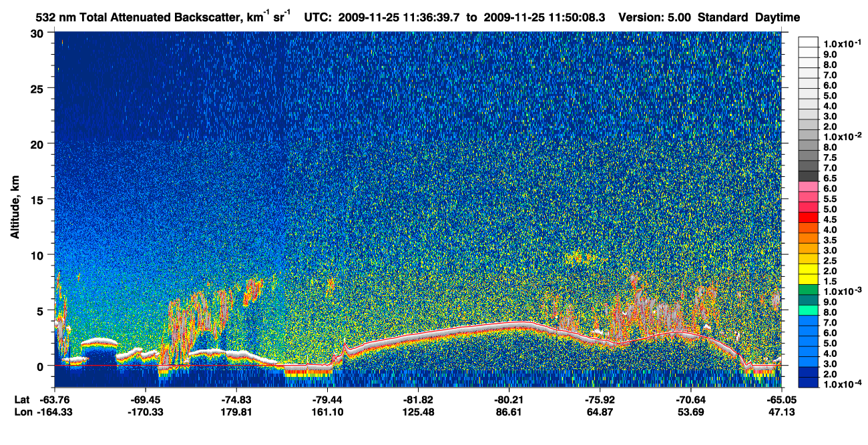
Task: Click longitude value '-164.33'
Action: [x=55, y=412]
